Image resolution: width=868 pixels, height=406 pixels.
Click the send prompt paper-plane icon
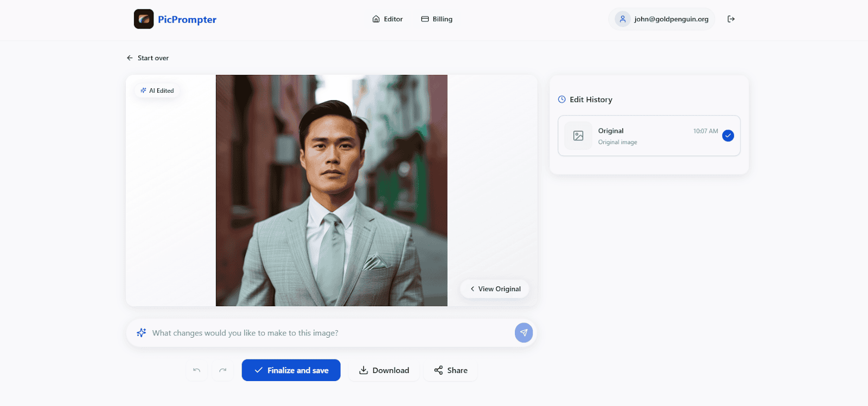coord(524,333)
